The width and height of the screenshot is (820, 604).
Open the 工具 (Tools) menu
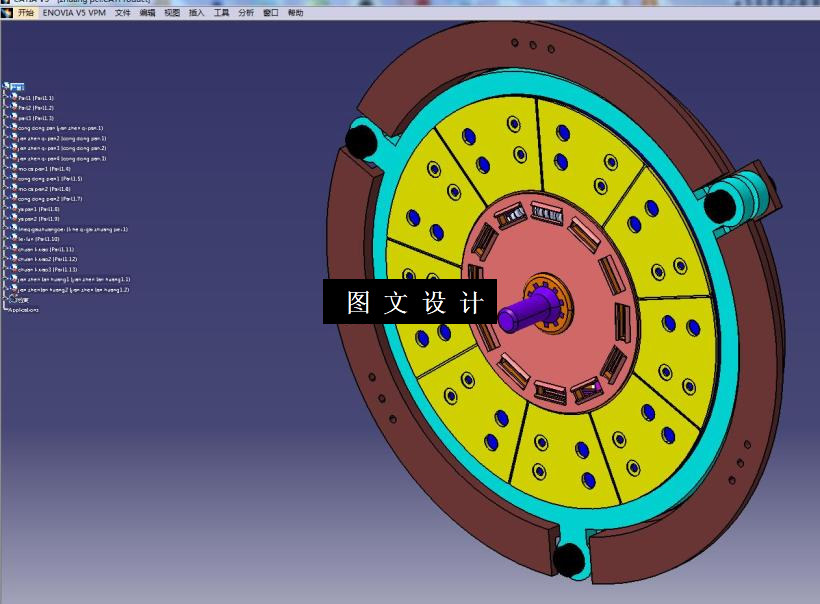221,13
